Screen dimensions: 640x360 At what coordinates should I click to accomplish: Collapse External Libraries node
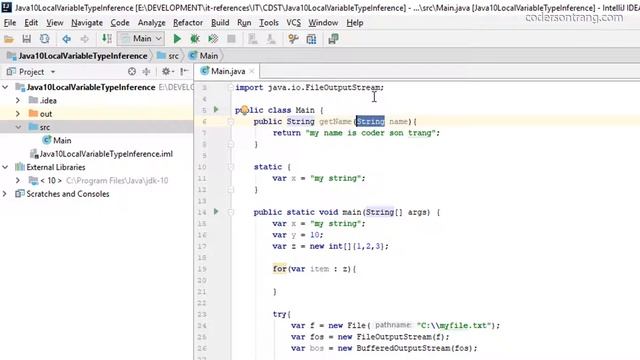pos(5,167)
